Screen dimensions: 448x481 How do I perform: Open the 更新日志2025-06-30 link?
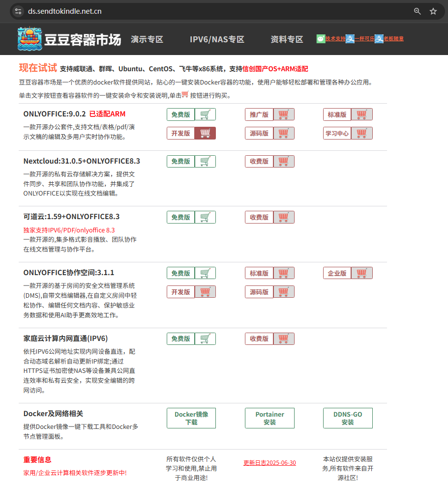pos(269,463)
